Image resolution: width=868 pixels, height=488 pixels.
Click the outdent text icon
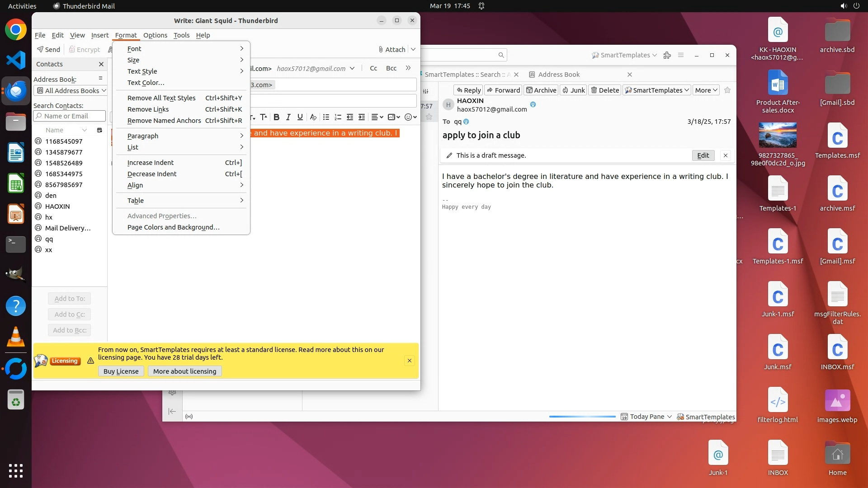click(x=349, y=117)
